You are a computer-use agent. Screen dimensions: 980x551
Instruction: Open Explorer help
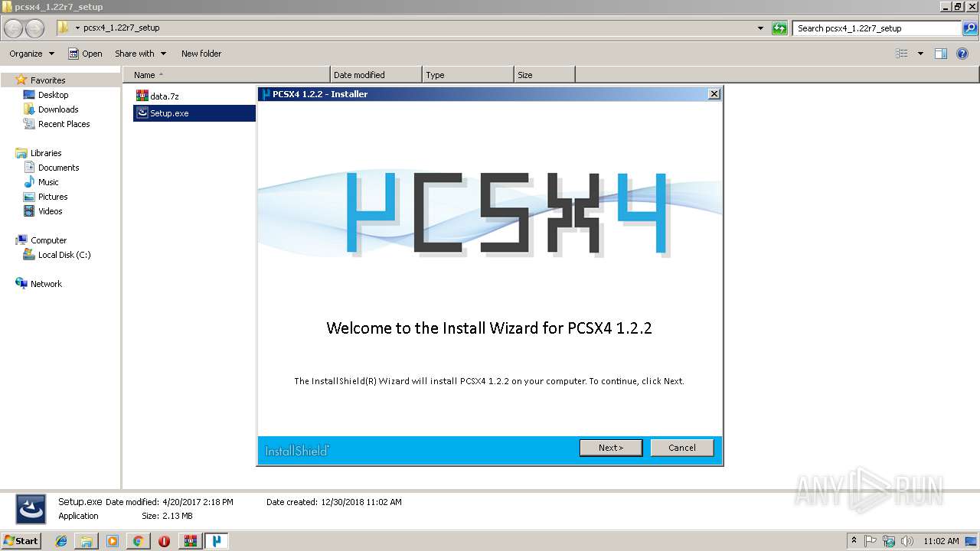(962, 54)
